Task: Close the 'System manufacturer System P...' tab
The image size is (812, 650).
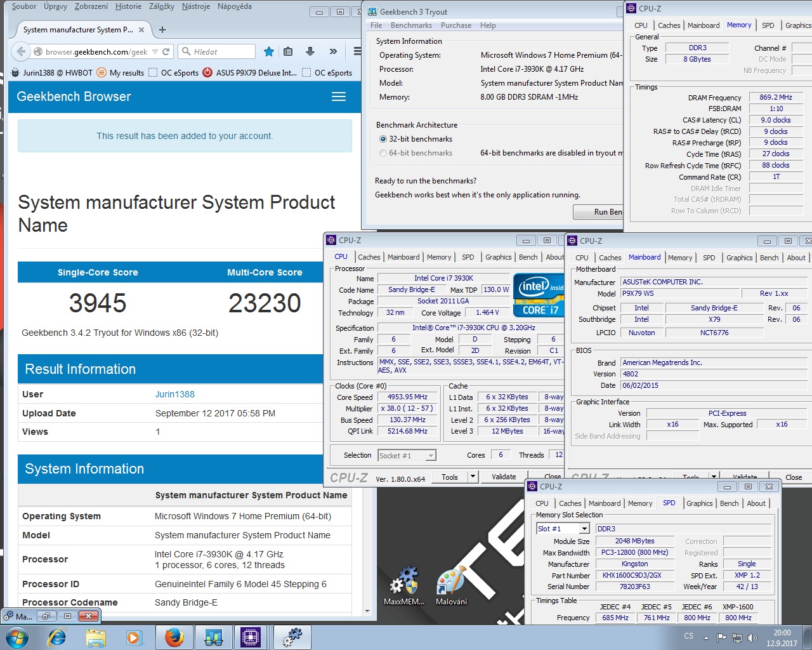Action: tap(141, 30)
